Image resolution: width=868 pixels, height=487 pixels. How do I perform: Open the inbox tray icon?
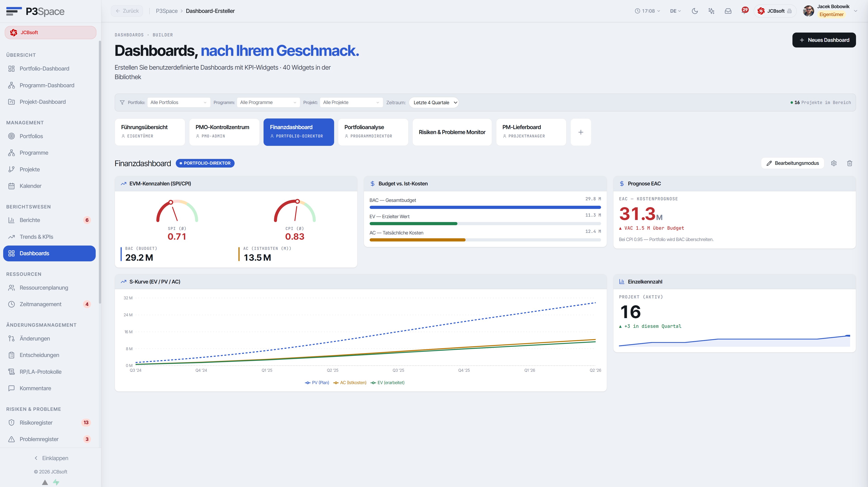(728, 11)
